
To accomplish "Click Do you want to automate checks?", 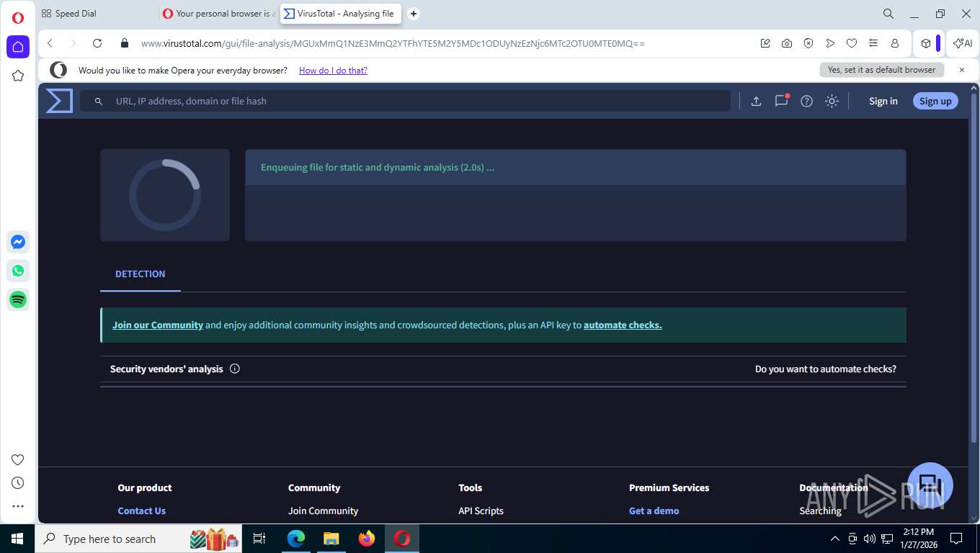I will coord(826,369).
